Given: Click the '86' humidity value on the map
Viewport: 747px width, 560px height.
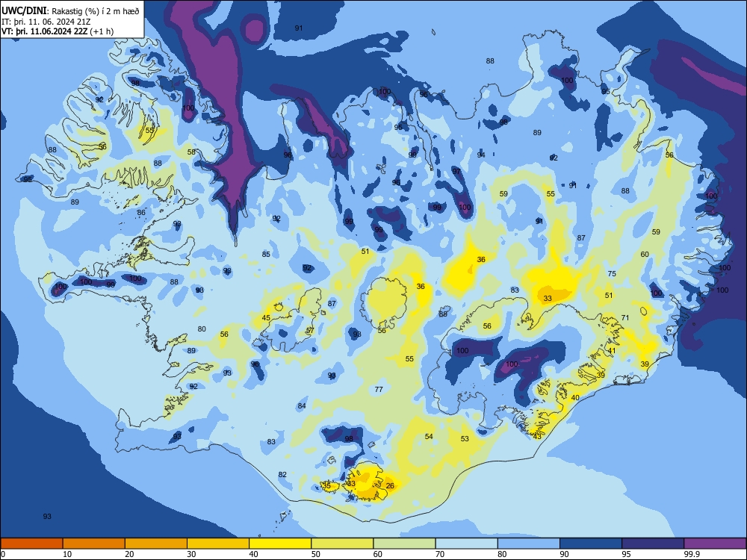Looking at the screenshot, I should tap(141, 212).
